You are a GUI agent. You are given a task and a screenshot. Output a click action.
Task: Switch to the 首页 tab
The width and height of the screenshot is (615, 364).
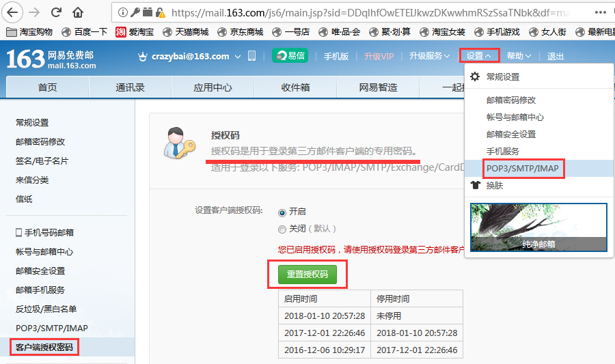point(47,87)
